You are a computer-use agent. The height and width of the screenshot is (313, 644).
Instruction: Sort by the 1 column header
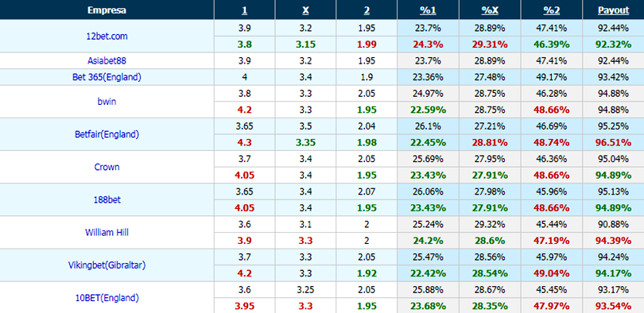244,10
